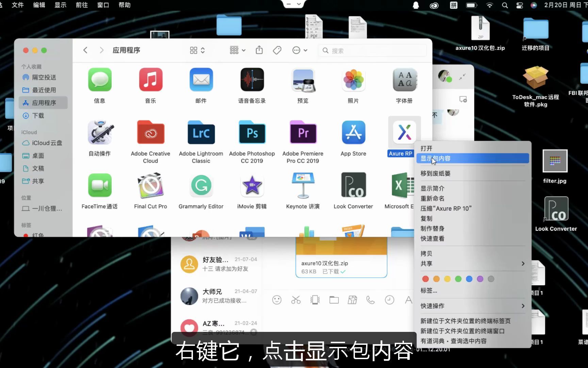Open the 照片 Photos app icon
The image size is (588, 368).
click(354, 80)
